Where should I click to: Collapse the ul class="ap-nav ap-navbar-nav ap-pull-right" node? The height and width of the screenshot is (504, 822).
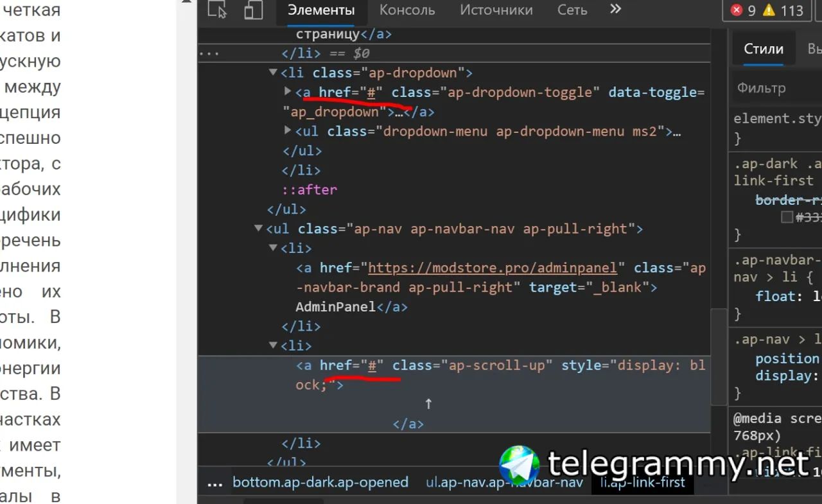pyautogui.click(x=258, y=228)
